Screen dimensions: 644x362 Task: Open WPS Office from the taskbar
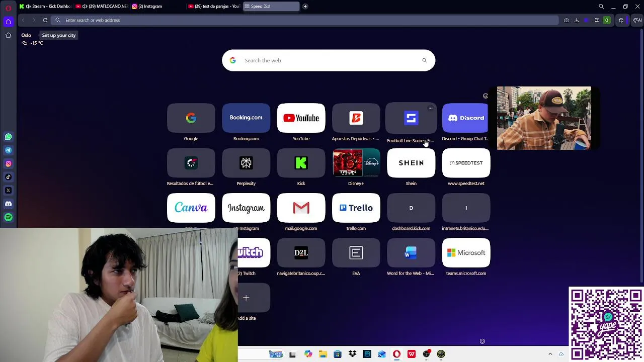412,354
